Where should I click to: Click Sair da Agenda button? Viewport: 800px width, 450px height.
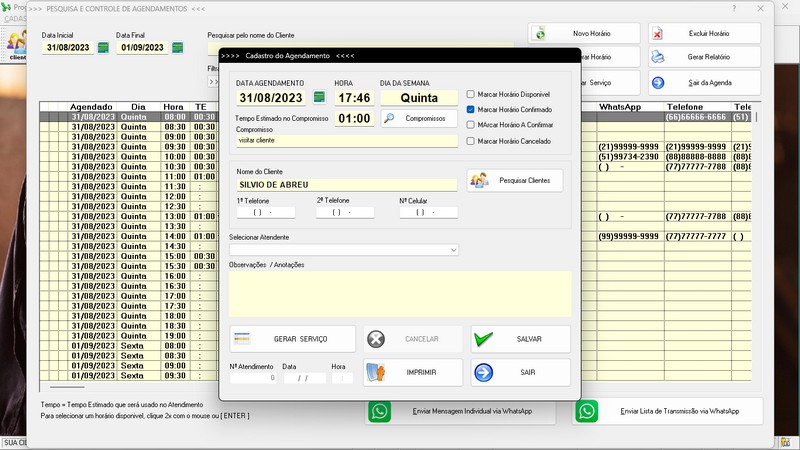(x=705, y=83)
